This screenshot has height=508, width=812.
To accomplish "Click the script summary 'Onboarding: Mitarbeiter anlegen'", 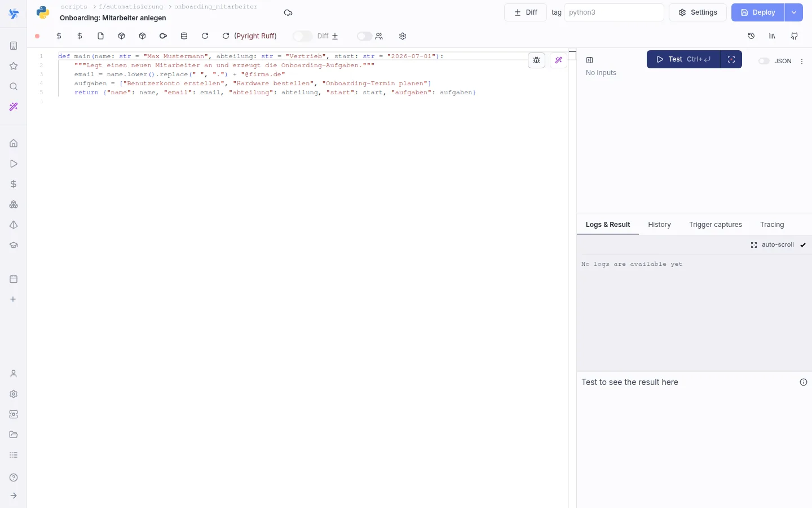I will pyautogui.click(x=113, y=18).
